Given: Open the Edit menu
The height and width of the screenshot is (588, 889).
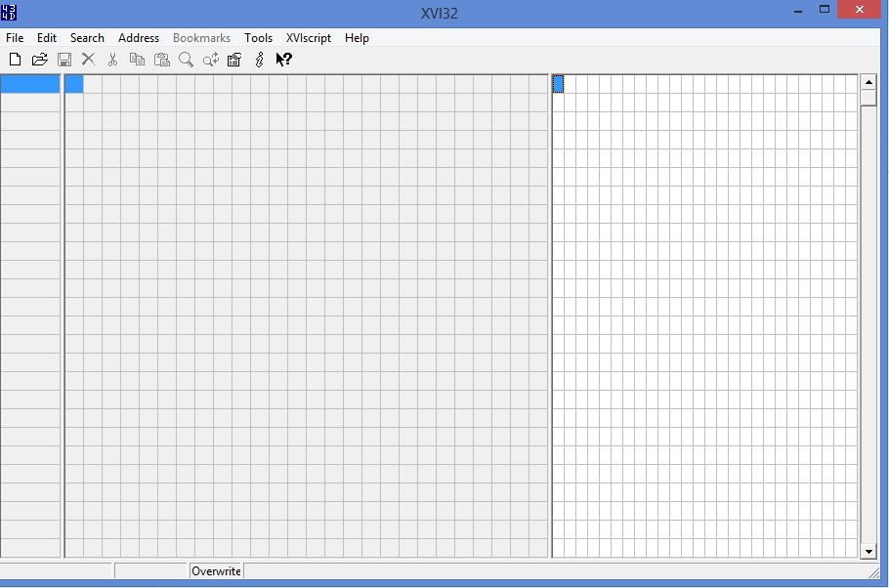Looking at the screenshot, I should [47, 38].
